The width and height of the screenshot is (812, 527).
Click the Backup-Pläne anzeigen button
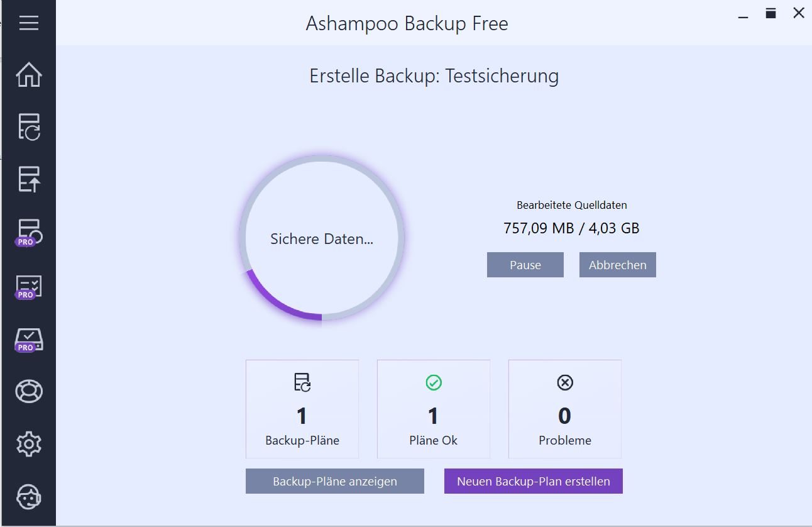click(334, 482)
